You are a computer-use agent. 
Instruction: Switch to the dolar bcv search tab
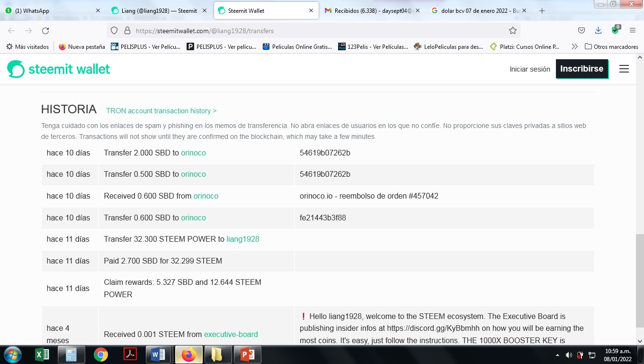pyautogui.click(x=479, y=10)
